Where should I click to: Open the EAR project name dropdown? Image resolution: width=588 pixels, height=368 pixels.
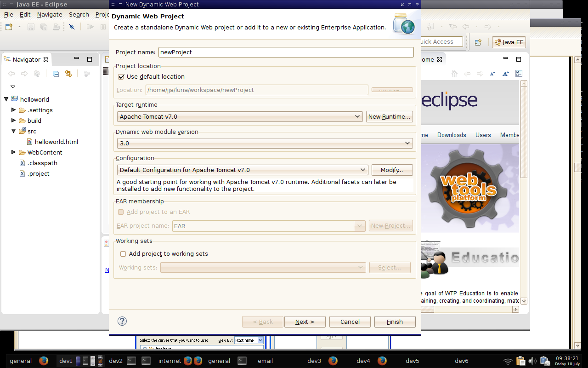pos(360,226)
